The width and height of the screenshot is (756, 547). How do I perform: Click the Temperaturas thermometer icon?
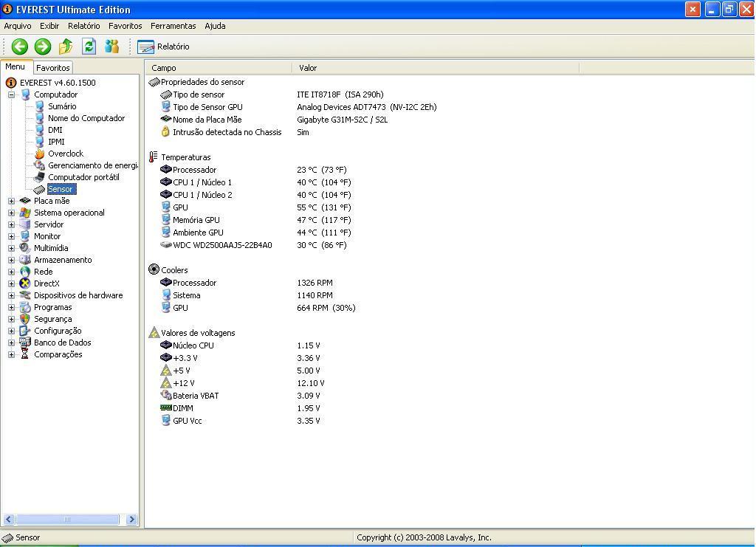point(154,157)
